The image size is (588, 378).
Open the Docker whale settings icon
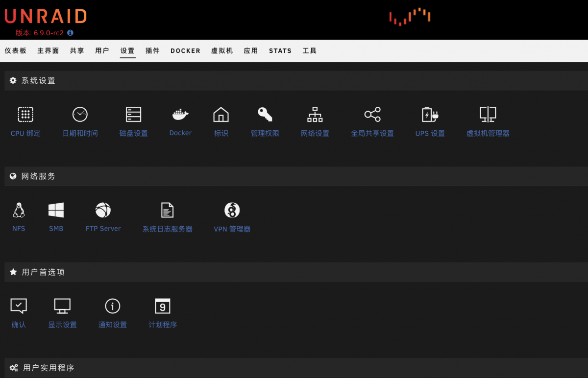coord(180,114)
